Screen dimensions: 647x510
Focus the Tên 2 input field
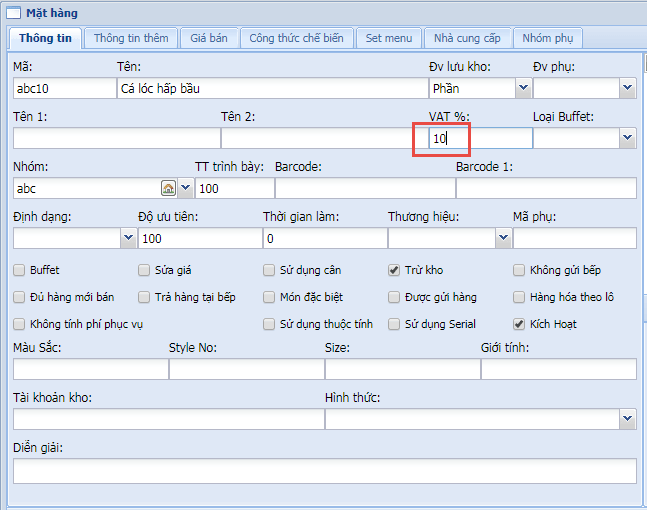point(325,138)
